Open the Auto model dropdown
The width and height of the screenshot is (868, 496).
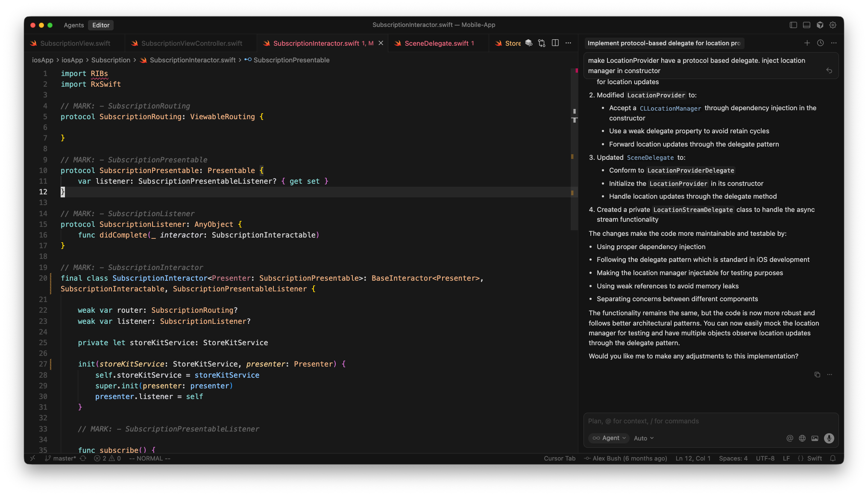(x=644, y=438)
